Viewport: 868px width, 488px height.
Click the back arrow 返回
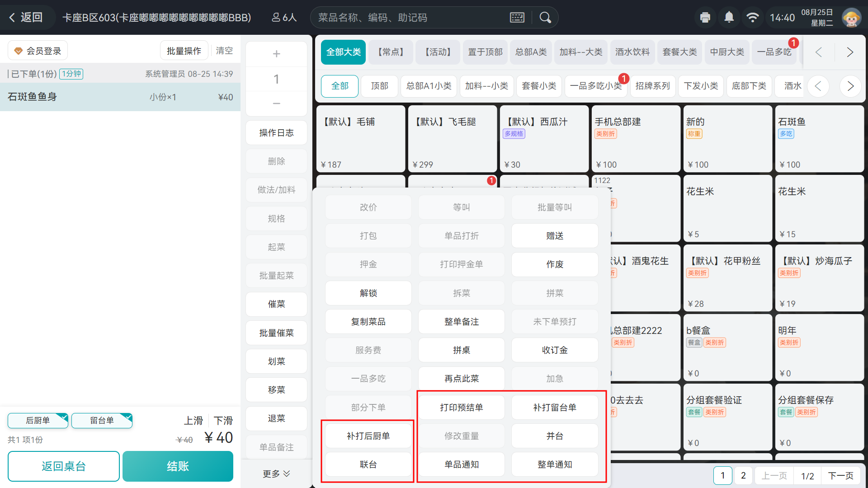[26, 17]
